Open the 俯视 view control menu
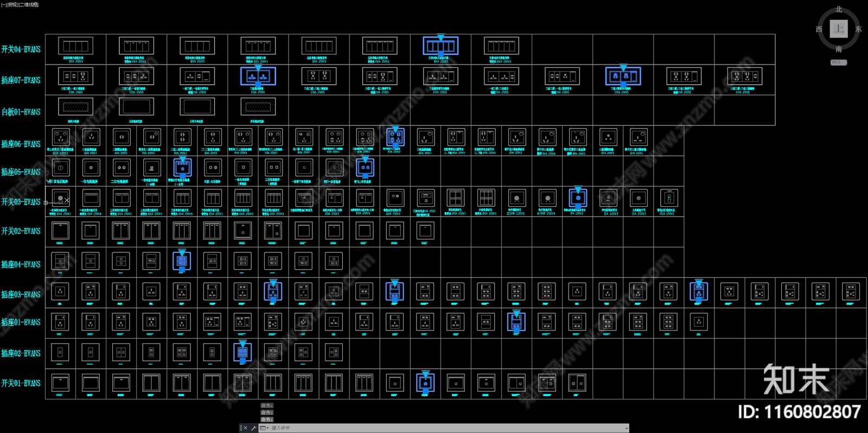Image resolution: width=868 pixels, height=433 pixels. 12,4
